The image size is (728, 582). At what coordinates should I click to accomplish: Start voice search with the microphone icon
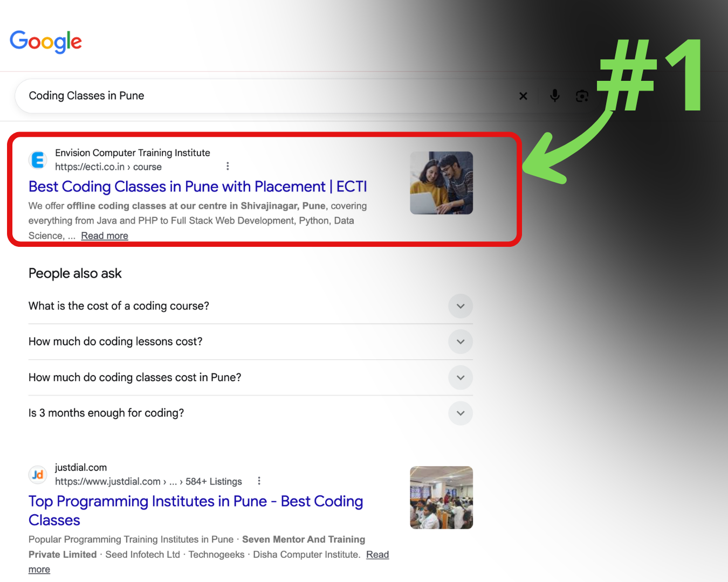tap(554, 96)
